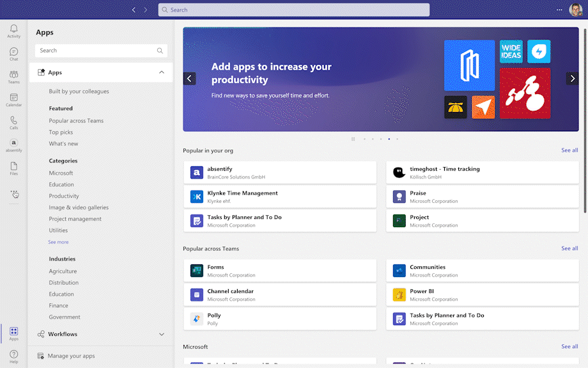Screen dimensions: 588x368
Task: Open Manage your apps
Action: (x=71, y=356)
